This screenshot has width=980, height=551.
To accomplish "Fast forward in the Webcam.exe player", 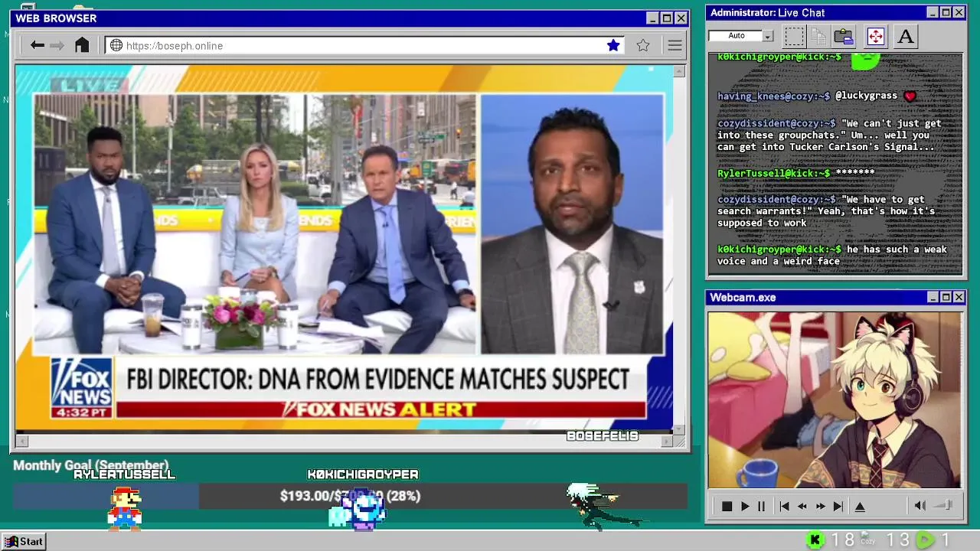I will tap(821, 507).
